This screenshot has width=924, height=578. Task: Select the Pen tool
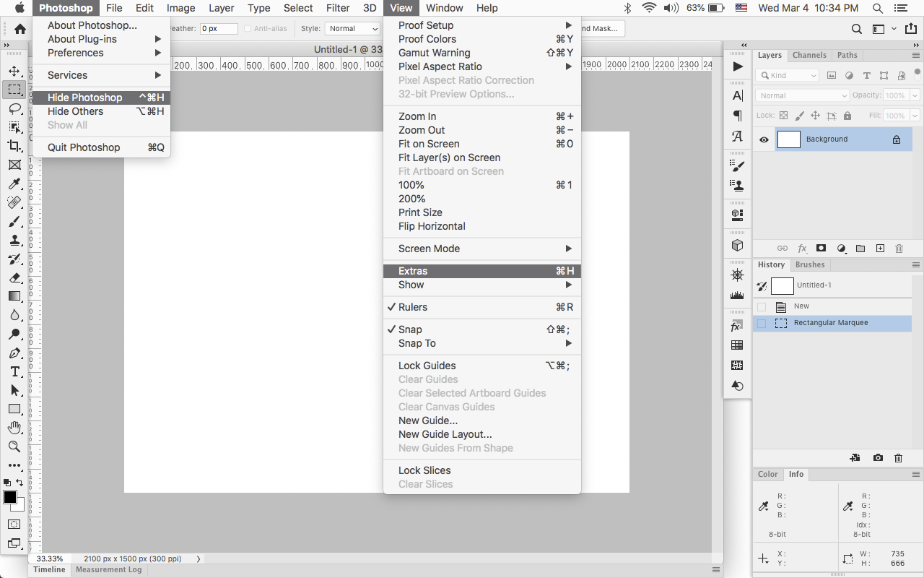pos(14,353)
